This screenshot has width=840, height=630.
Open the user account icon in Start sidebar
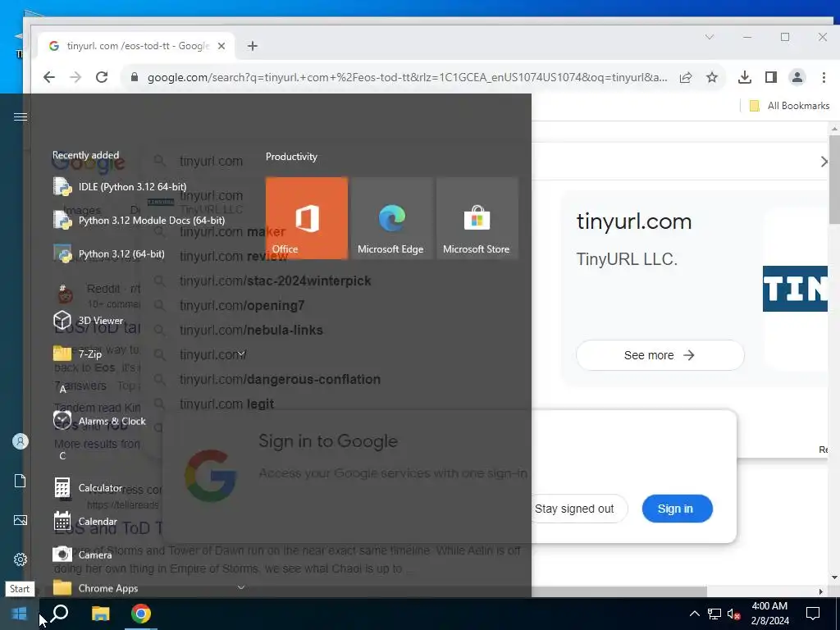click(x=21, y=441)
